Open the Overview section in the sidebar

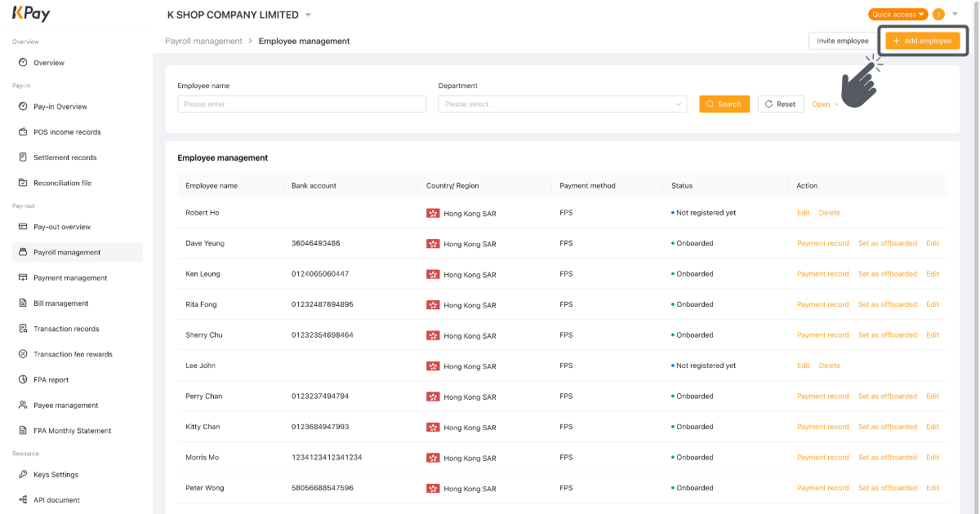tap(51, 62)
